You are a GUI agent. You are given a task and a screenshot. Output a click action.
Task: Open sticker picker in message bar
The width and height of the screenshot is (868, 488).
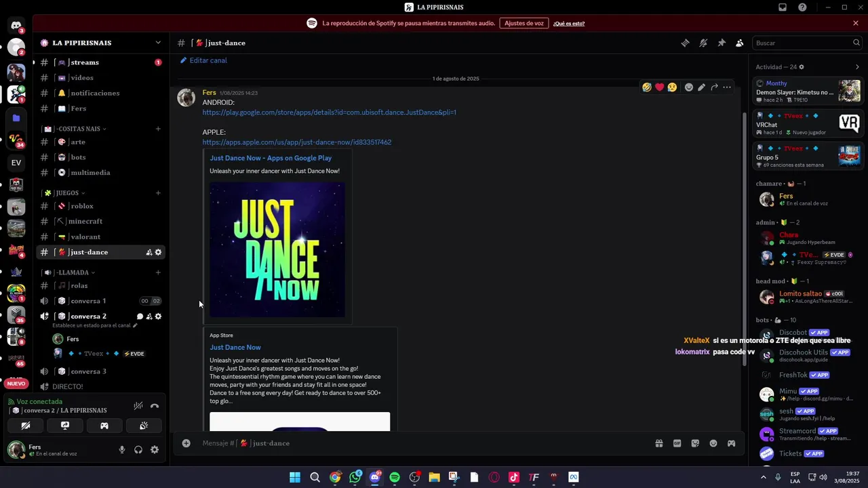point(695,443)
